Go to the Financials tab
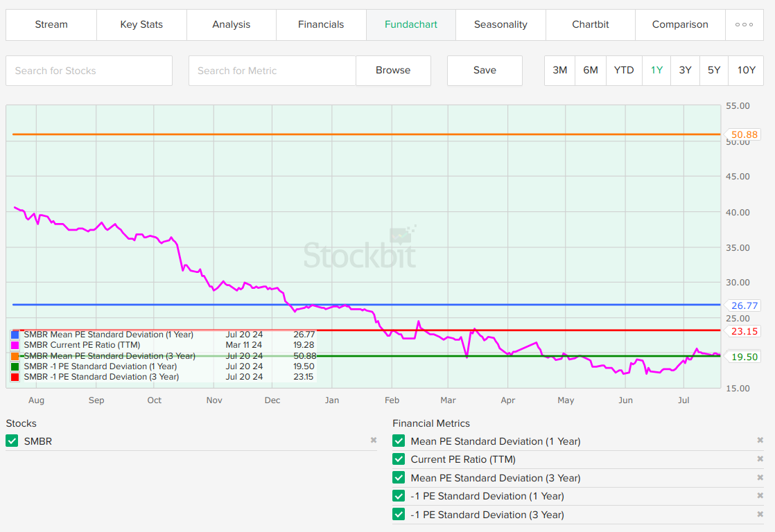 point(321,24)
